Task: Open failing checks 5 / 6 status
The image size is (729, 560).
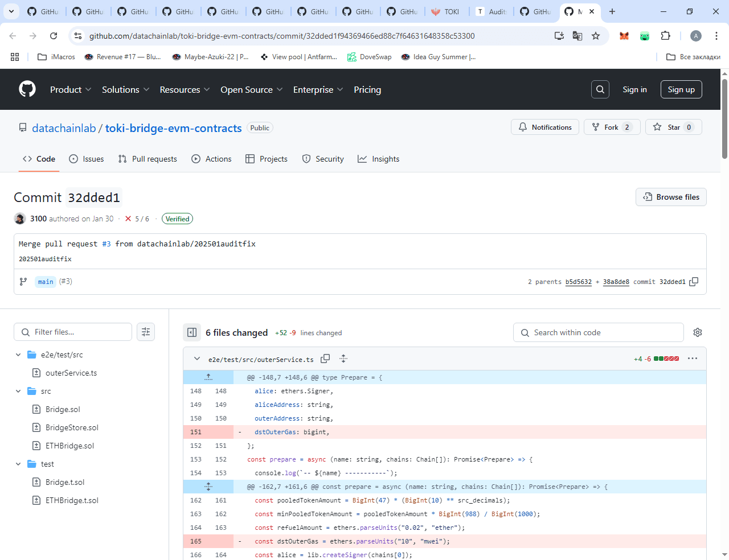Action: tap(137, 219)
